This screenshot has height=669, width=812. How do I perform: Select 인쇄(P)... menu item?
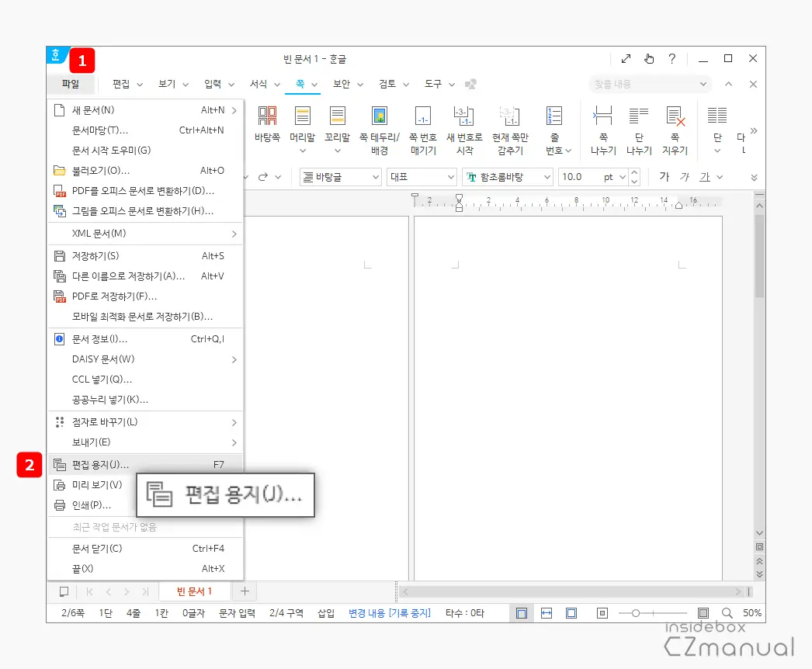[92, 505]
